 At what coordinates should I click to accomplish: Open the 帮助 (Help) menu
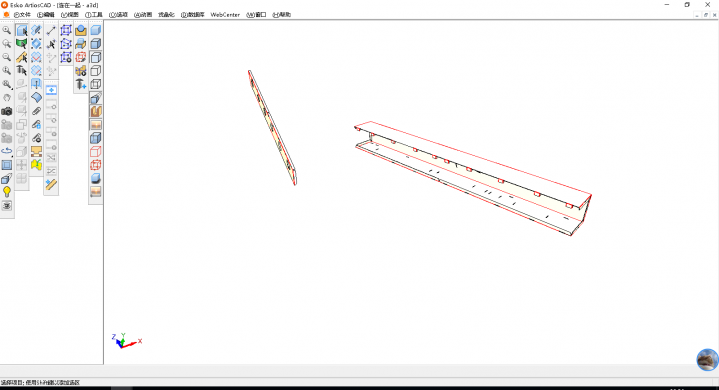[x=282, y=15]
